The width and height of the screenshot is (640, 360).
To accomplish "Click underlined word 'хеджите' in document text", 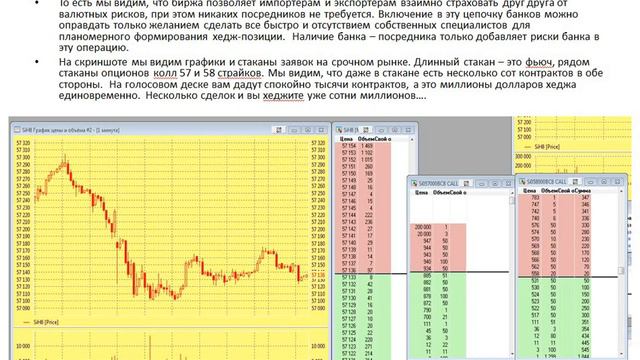I will coord(283,96).
